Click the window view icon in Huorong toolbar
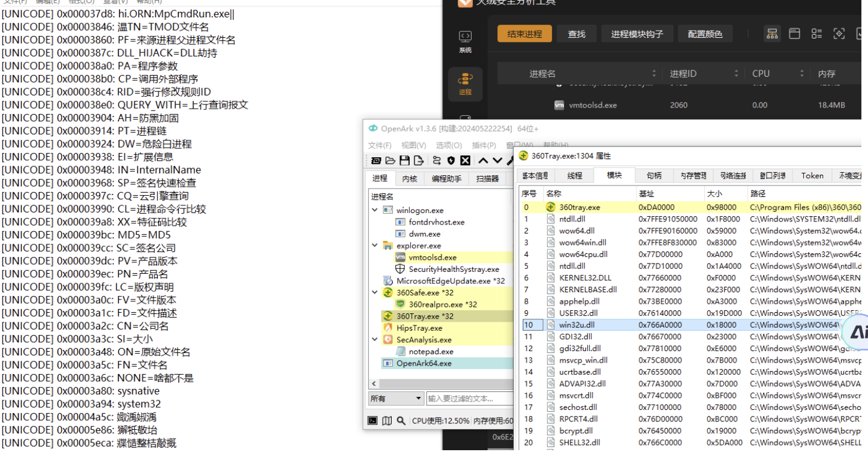 pos(794,34)
